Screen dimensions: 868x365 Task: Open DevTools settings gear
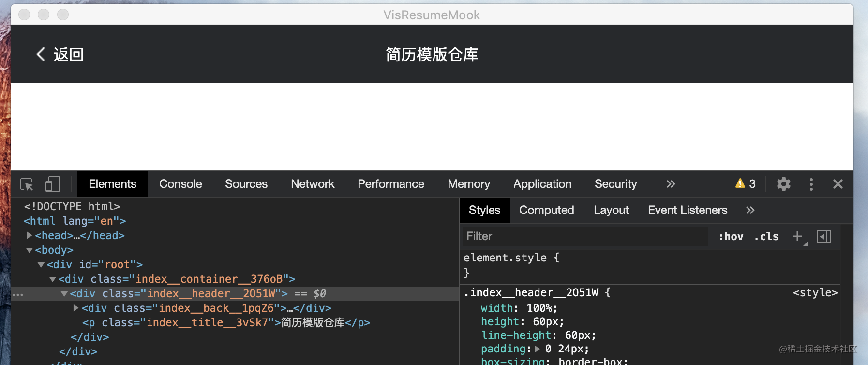783,184
